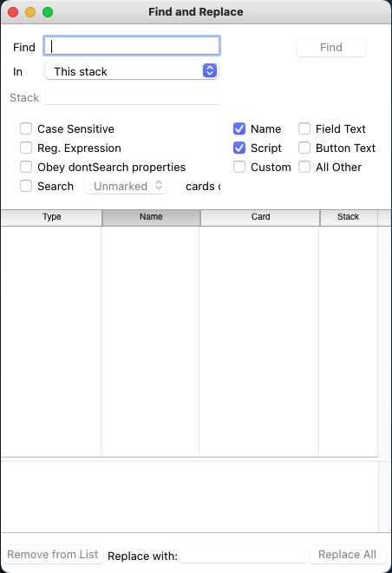Enable the Search cards checkbox
The height and width of the screenshot is (573, 392).
click(26, 186)
